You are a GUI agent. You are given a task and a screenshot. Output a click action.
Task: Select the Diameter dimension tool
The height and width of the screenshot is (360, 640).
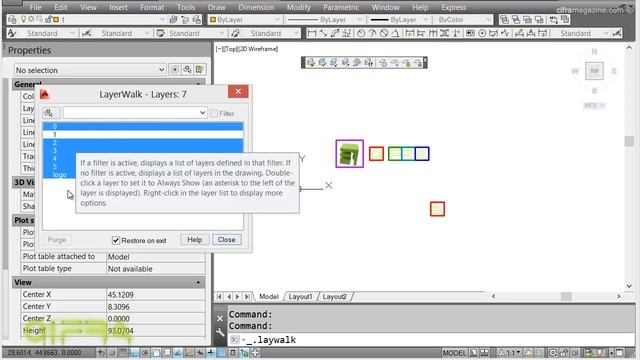[x=384, y=33]
